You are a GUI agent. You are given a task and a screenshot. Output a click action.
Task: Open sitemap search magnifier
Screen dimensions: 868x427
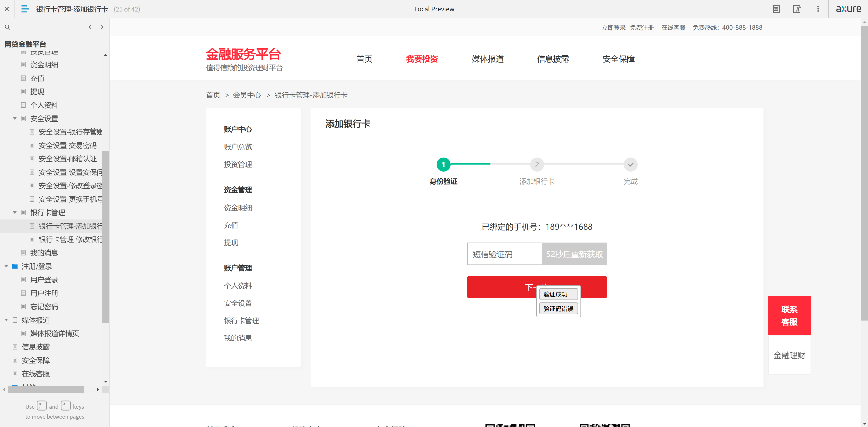click(x=7, y=27)
